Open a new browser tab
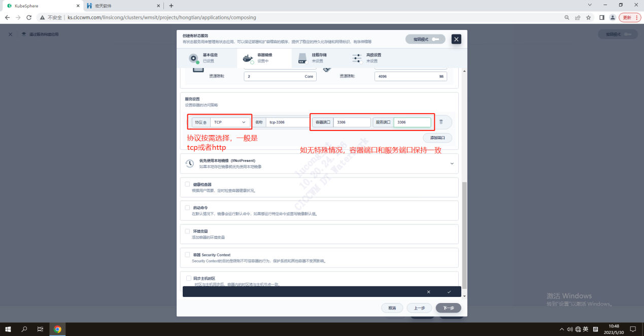The height and width of the screenshot is (336, 644). [171, 6]
